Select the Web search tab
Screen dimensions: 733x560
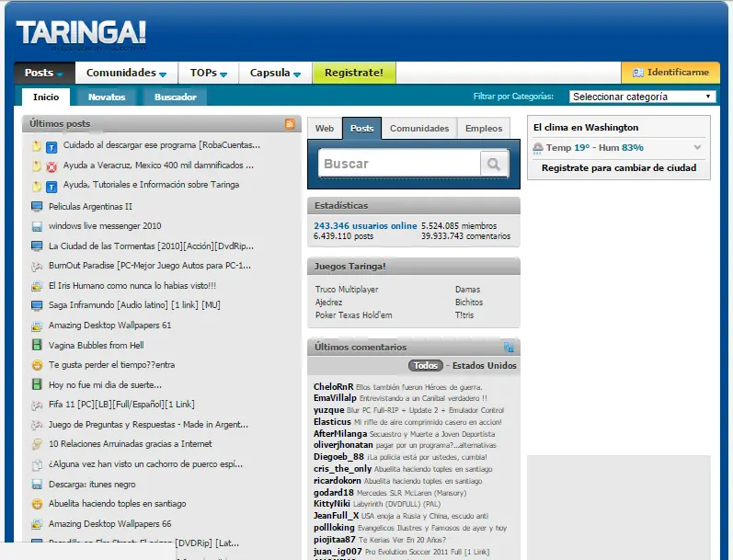click(x=325, y=128)
